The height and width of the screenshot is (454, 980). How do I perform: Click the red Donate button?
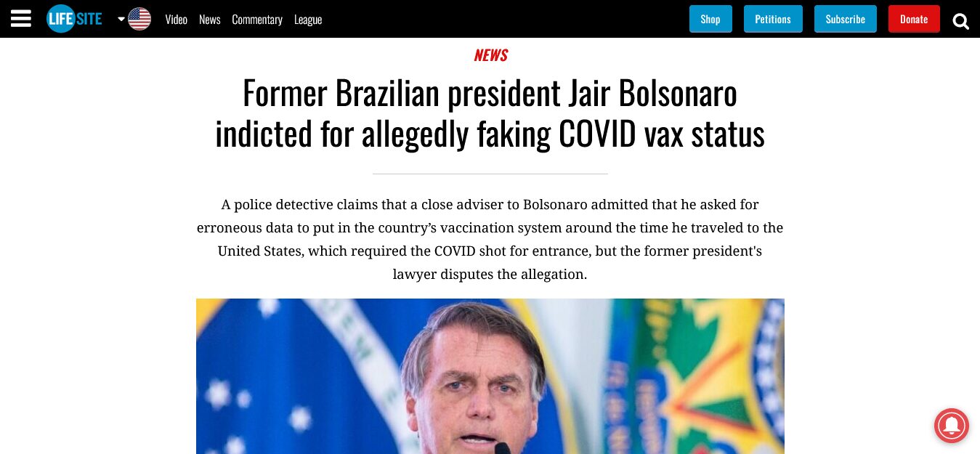(x=914, y=19)
